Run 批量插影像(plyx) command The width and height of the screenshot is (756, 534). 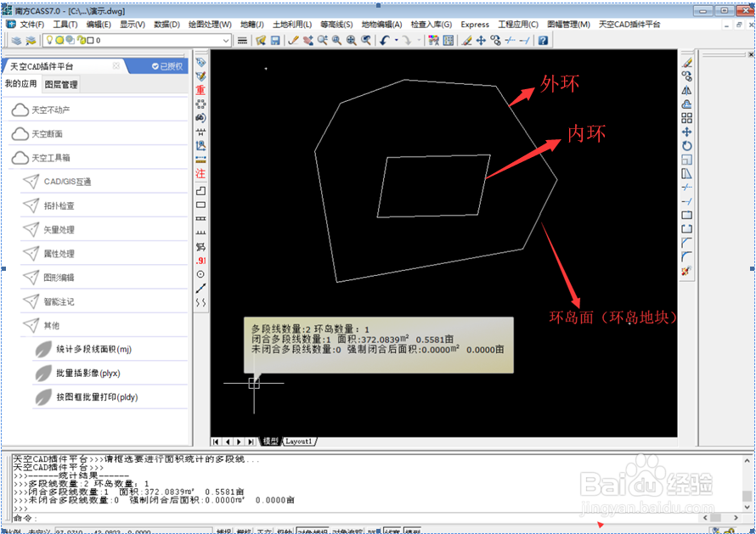(x=110, y=374)
